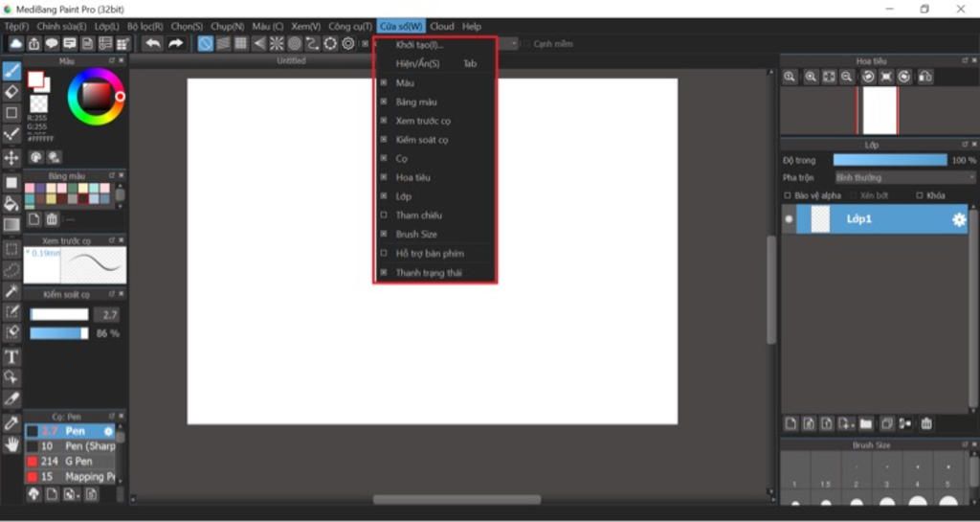
Task: Pick brush size 1.5 in Brush Size panel
Action: [x=826, y=470]
